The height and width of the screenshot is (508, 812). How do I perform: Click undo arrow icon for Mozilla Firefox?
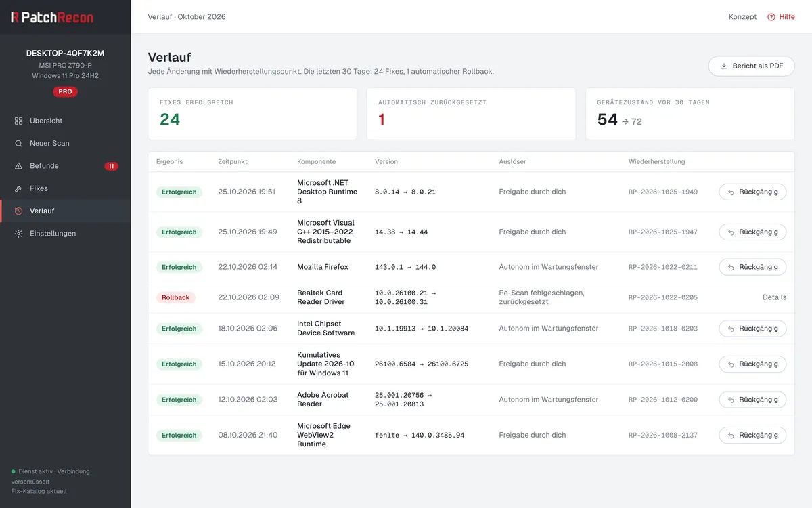(731, 267)
